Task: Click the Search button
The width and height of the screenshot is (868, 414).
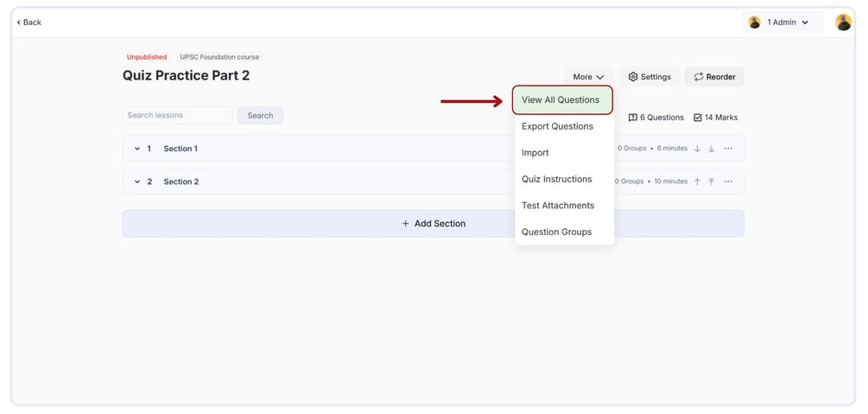Action: pyautogui.click(x=260, y=115)
